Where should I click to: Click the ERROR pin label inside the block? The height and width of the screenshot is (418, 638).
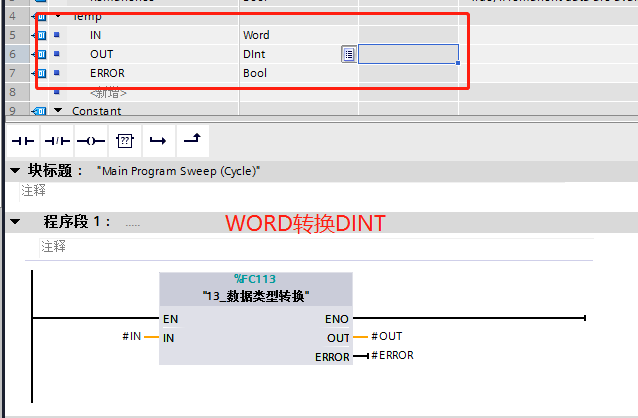coord(332,357)
